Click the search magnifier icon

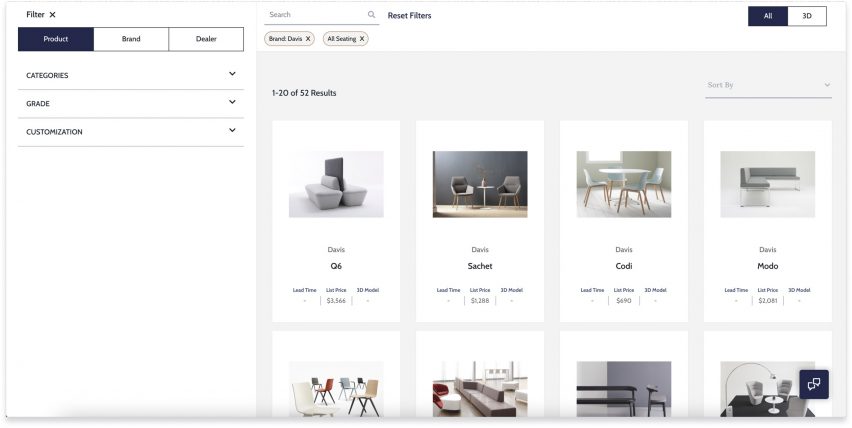pos(372,15)
